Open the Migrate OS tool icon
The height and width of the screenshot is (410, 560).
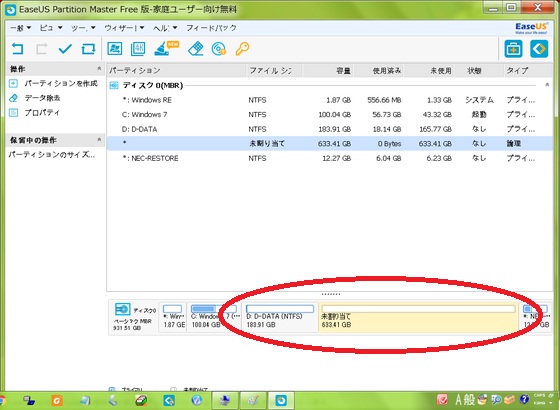click(115, 49)
